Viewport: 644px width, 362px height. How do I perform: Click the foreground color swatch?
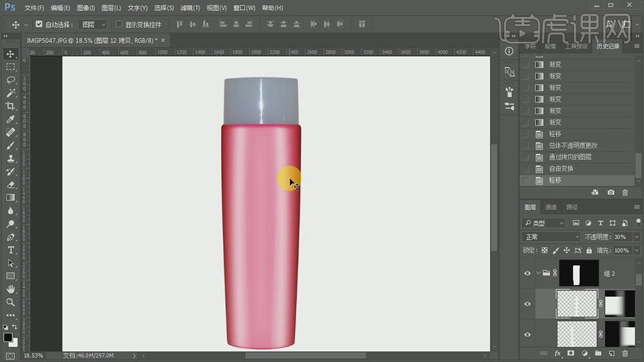[8, 338]
